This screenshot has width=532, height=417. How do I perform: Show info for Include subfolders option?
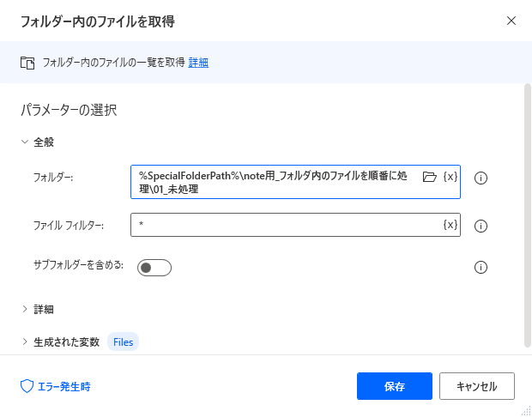click(x=481, y=268)
